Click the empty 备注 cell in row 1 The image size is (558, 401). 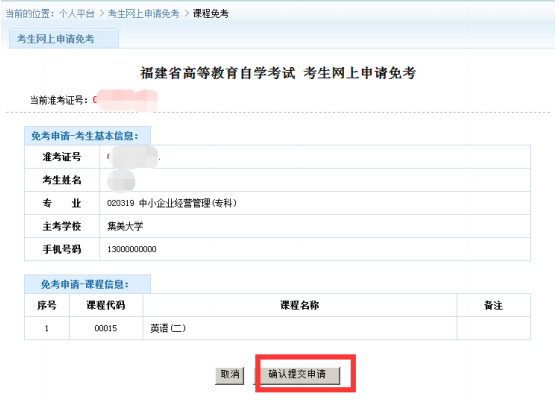[494, 328]
